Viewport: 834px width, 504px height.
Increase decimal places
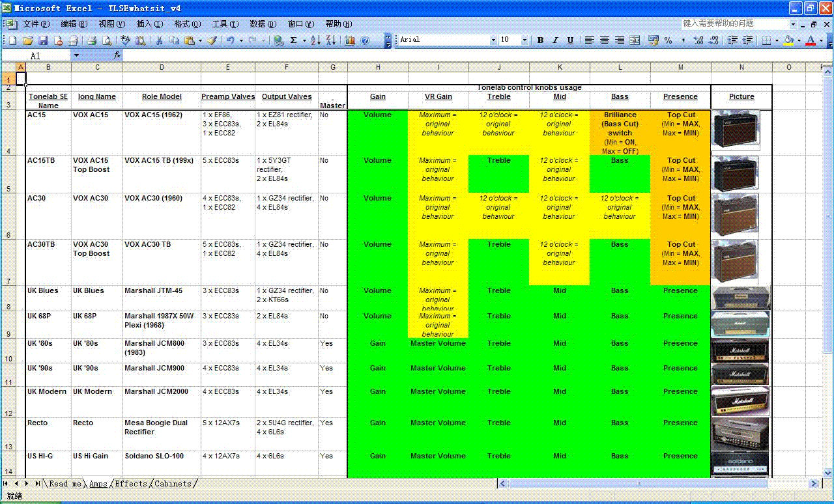(699, 40)
